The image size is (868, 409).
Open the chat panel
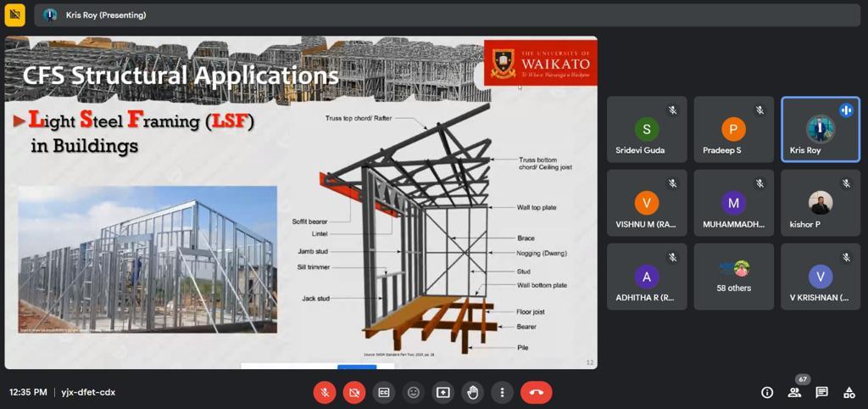coord(822,392)
